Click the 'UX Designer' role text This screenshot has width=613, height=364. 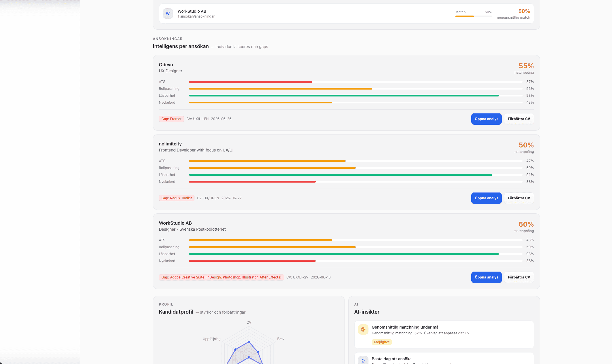point(171,71)
